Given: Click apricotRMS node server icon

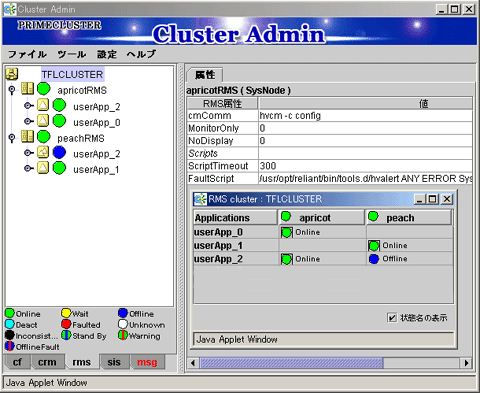Looking at the screenshot, I should (x=27, y=89).
